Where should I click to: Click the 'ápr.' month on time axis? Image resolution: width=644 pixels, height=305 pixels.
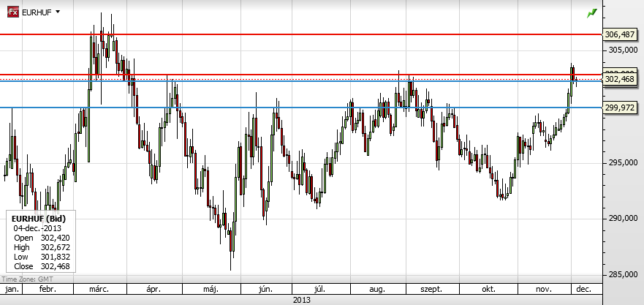[x=154, y=289]
